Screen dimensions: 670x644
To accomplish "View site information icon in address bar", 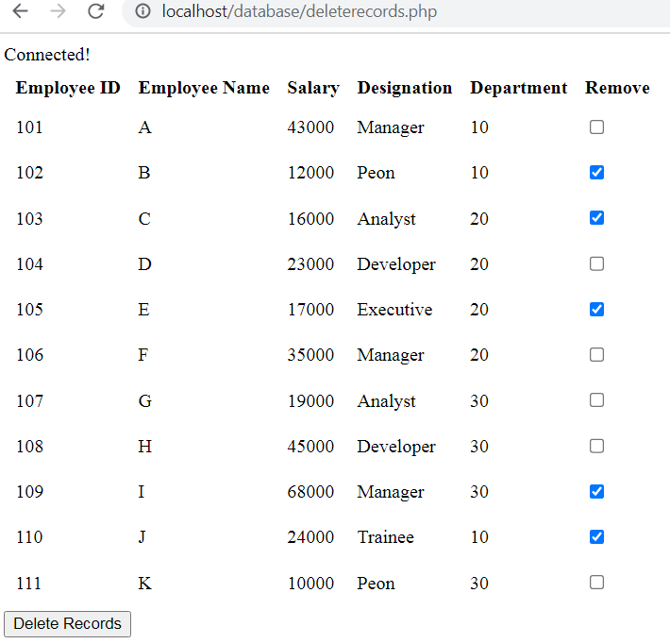I will (x=143, y=11).
